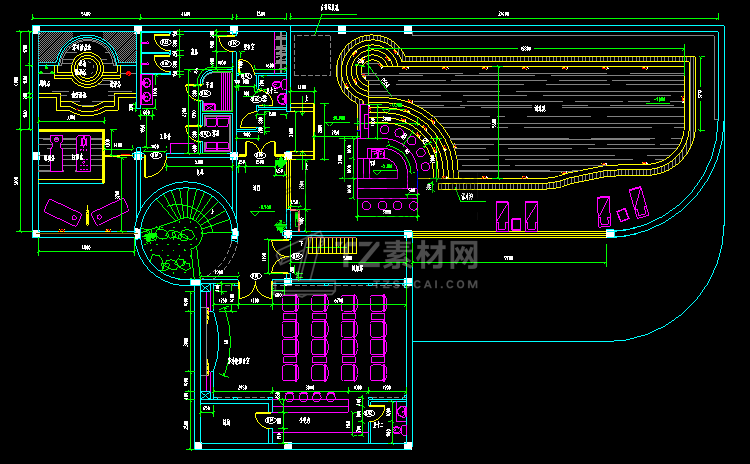Select the top-left seat in the cinema seating
The height and width of the screenshot is (464, 750).
[290, 303]
